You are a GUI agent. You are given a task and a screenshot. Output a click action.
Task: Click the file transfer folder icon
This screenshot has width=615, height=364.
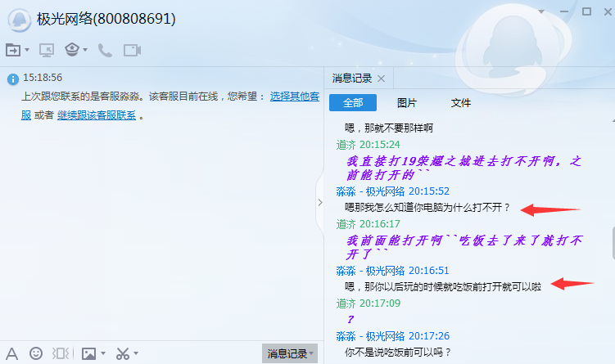click(13, 50)
